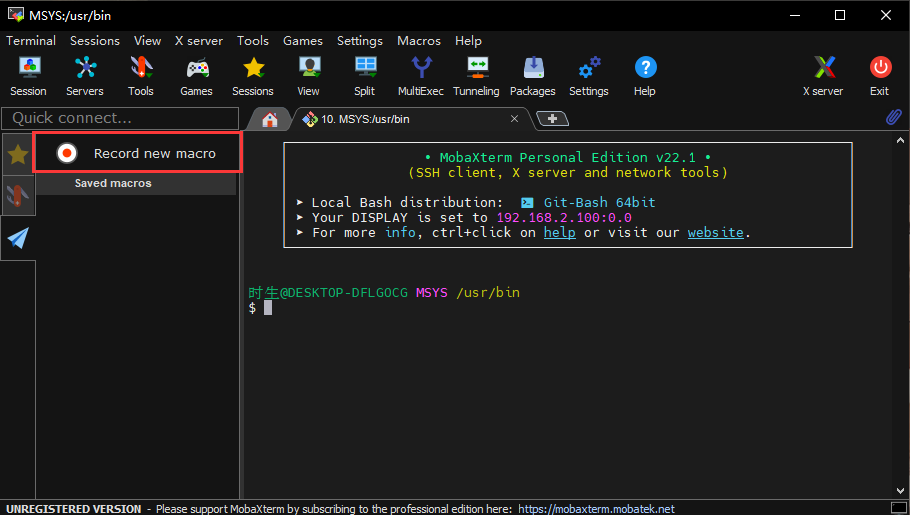Start recording with Record new macro
The image size is (910, 515).
point(138,153)
